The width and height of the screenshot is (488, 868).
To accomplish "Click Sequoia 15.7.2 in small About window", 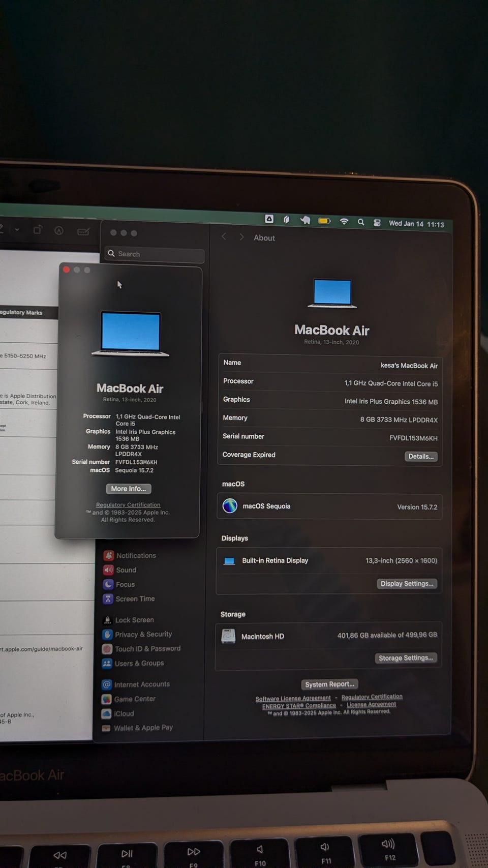I will pyautogui.click(x=134, y=470).
